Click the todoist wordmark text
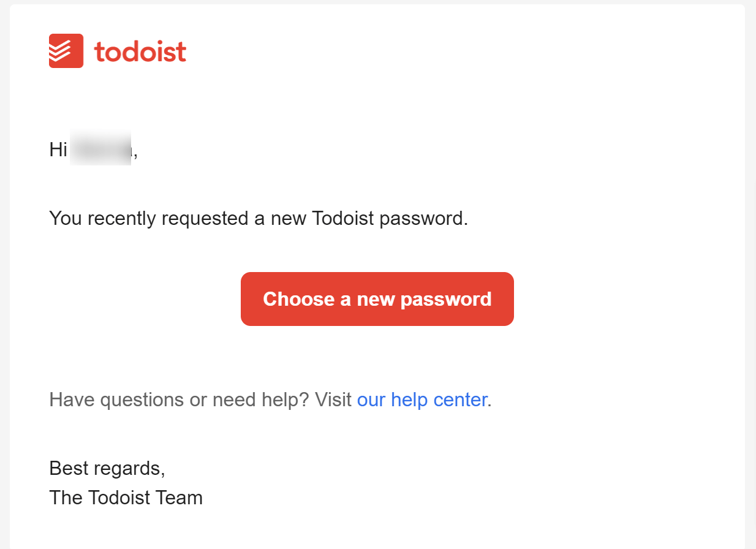The image size is (756, 549). 140,52
